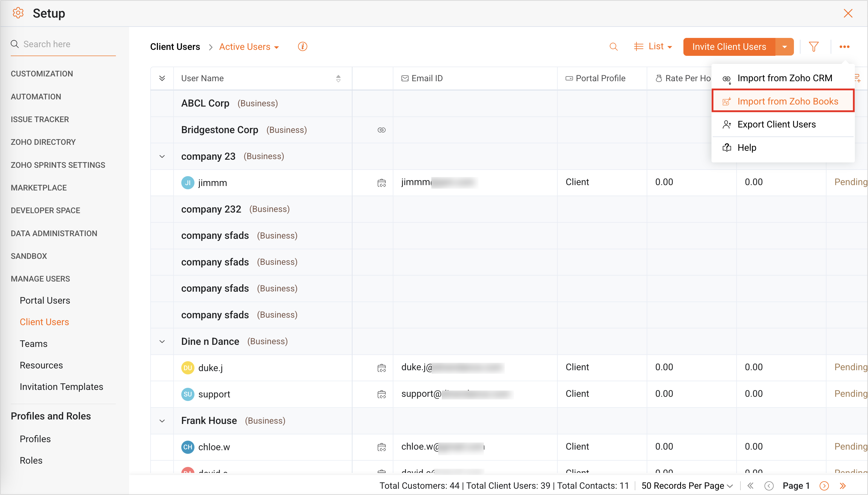868x495 pixels.
Task: Collapse the Dine n Dance group
Action: [162, 341]
